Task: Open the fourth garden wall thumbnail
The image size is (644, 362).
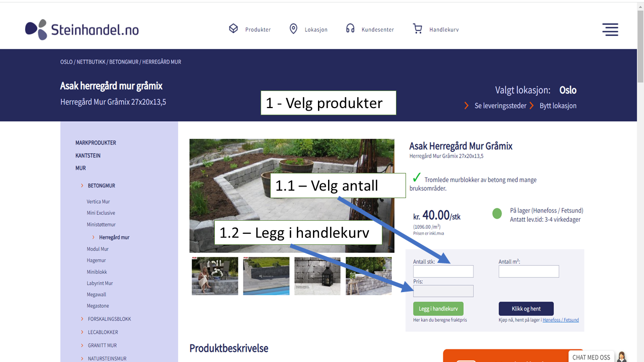Action: 369,276
